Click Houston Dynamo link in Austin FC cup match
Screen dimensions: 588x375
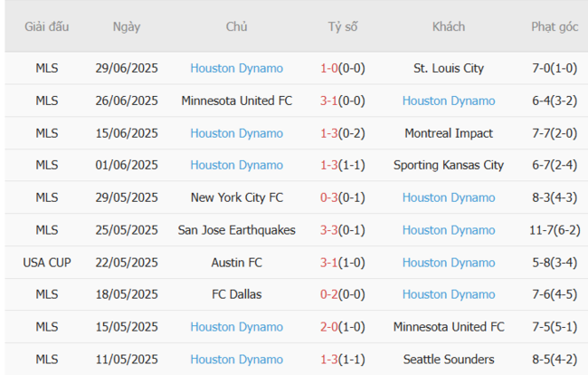(449, 263)
